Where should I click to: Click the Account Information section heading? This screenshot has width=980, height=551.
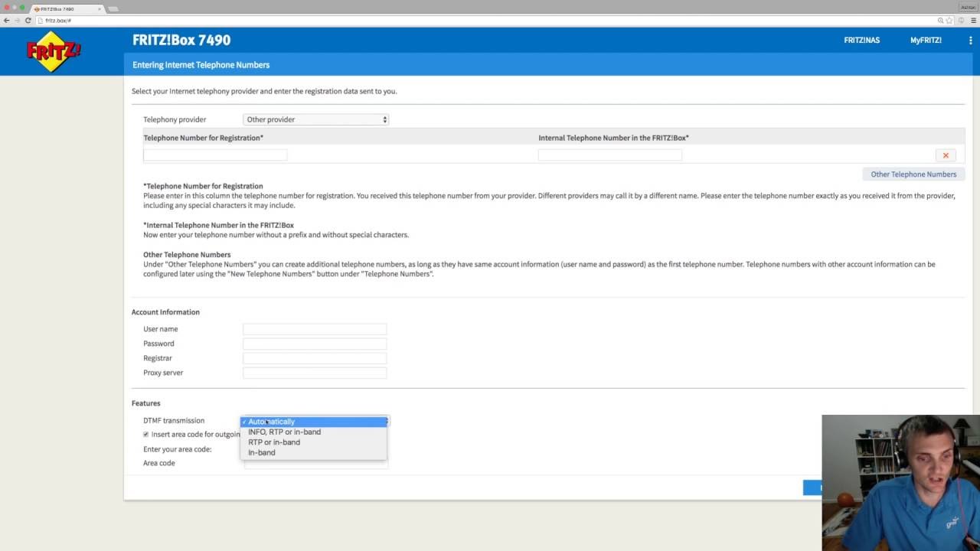click(165, 312)
